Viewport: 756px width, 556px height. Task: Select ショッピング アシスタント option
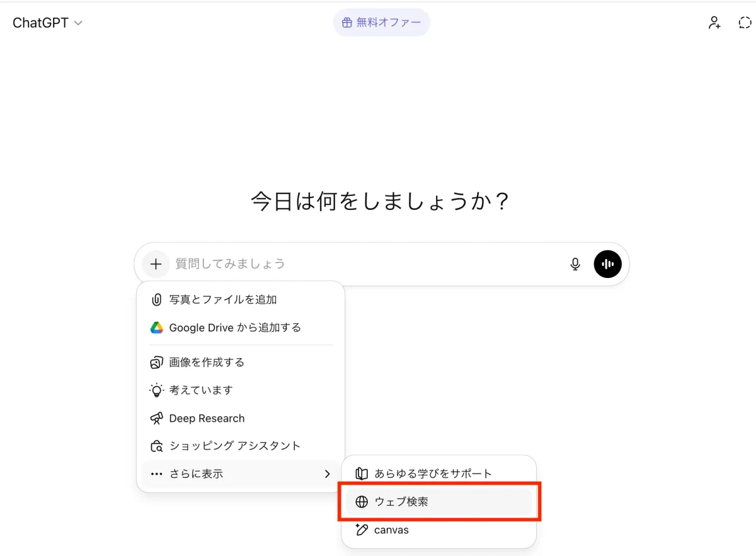tap(234, 446)
